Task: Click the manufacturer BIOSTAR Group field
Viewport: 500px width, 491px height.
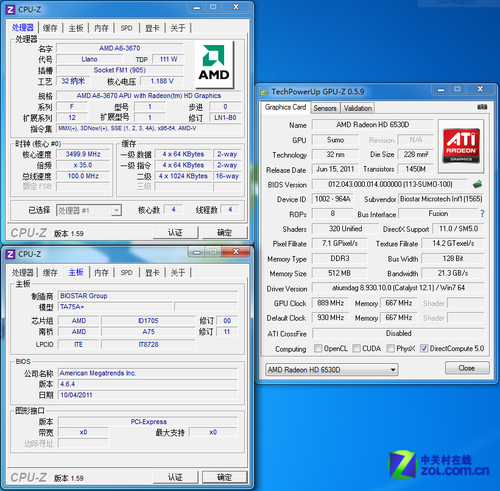Action: tap(148, 296)
